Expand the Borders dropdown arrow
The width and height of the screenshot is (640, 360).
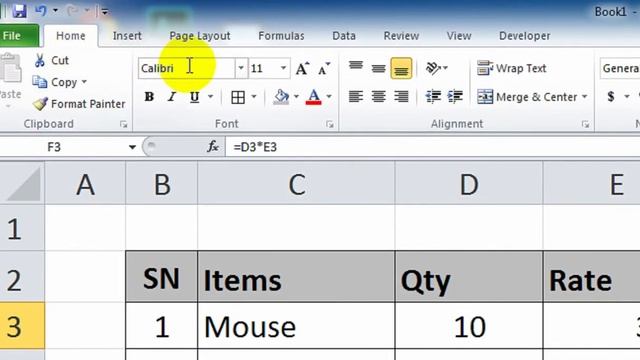coord(254,97)
